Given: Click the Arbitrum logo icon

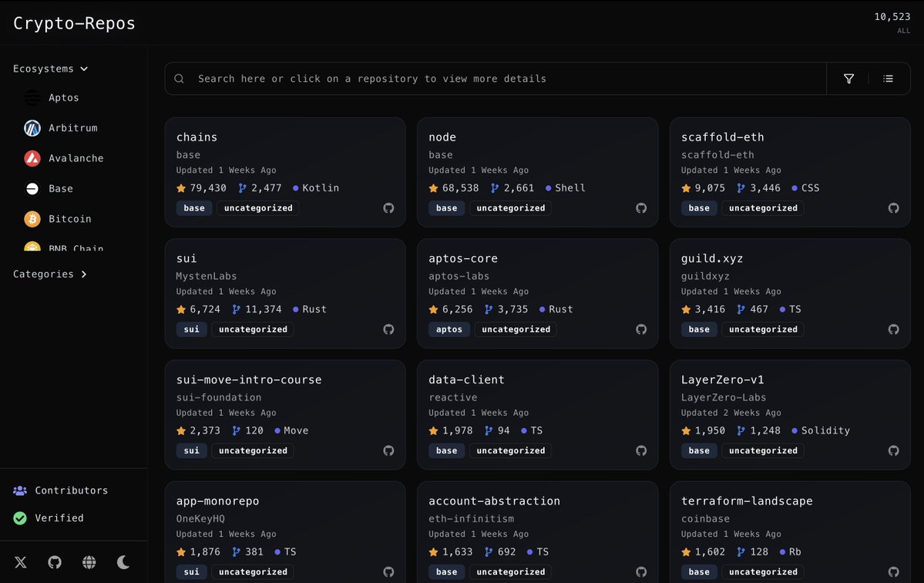Looking at the screenshot, I should [32, 128].
